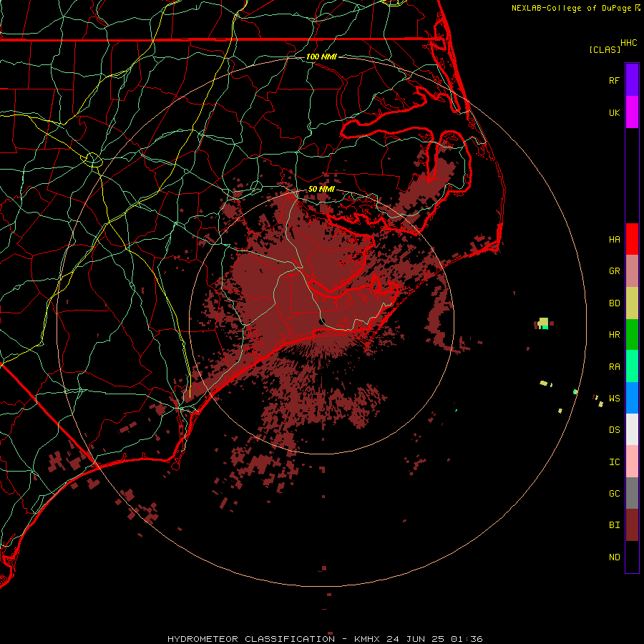Click the 'RF' legend label
Viewport: 644px width, 644px height.
614,80
